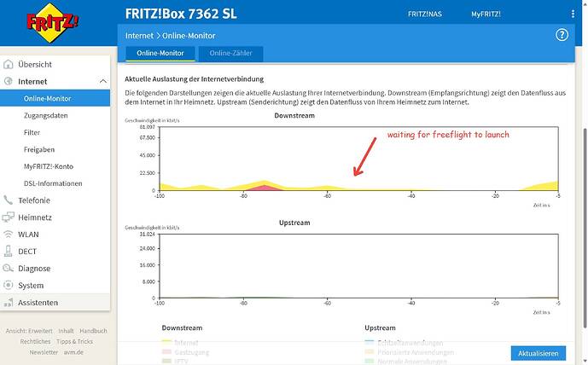The image size is (588, 365).
Task: Click the Downstream graph area
Action: coord(359,159)
